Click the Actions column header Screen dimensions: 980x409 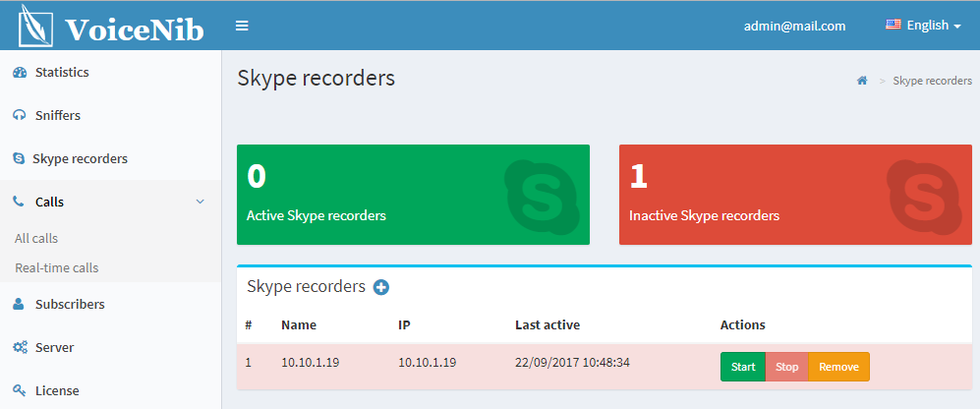(x=742, y=325)
